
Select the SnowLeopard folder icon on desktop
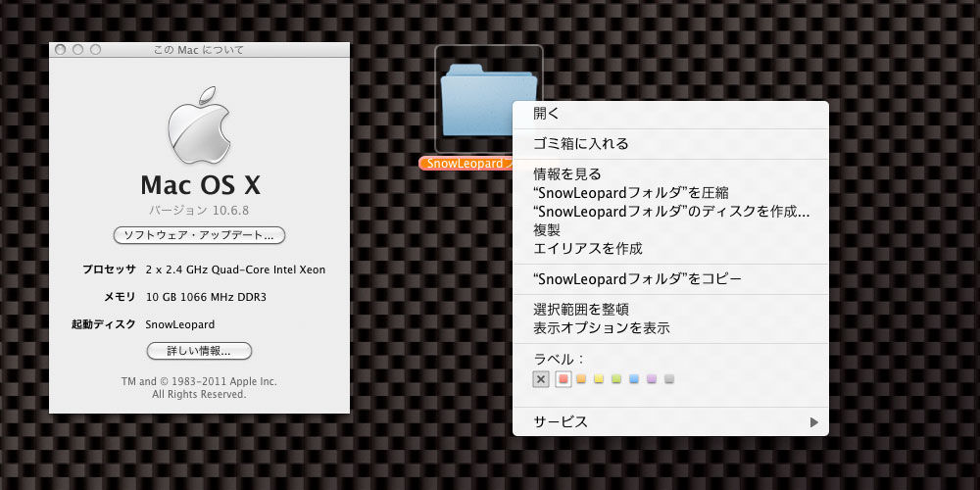(x=488, y=99)
